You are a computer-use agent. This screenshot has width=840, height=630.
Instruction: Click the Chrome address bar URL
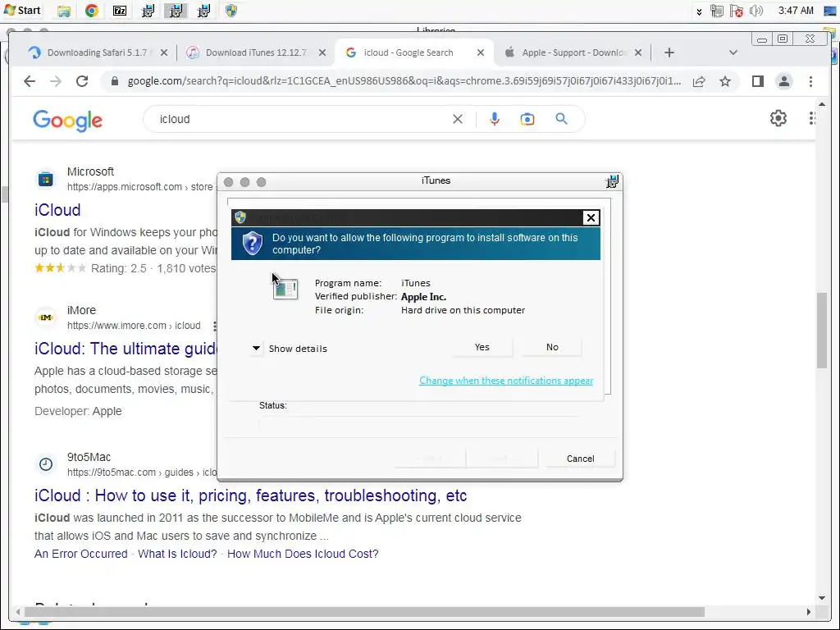point(404,81)
